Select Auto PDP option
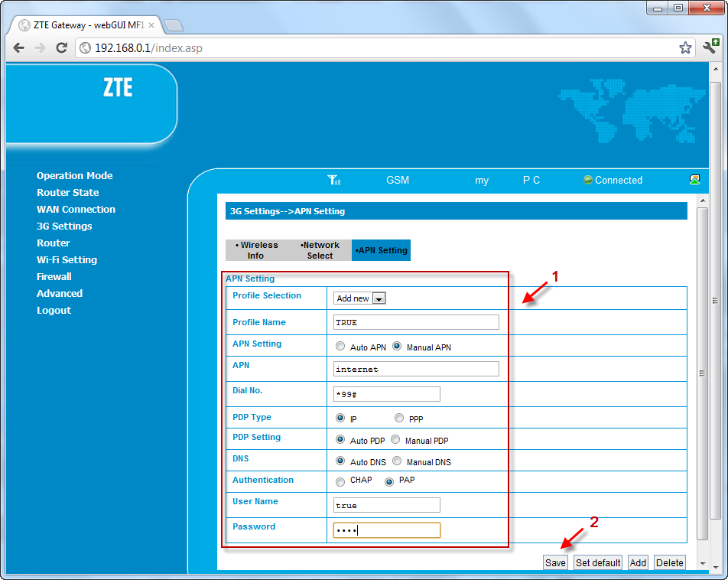Screen dimensions: 728x580 340,439
